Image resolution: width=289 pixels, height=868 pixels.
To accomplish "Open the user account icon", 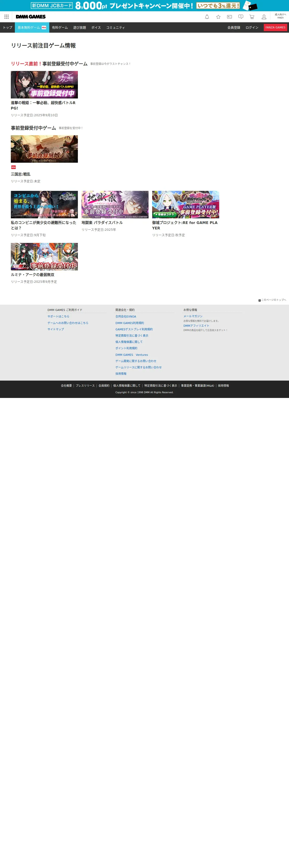I will click(264, 17).
